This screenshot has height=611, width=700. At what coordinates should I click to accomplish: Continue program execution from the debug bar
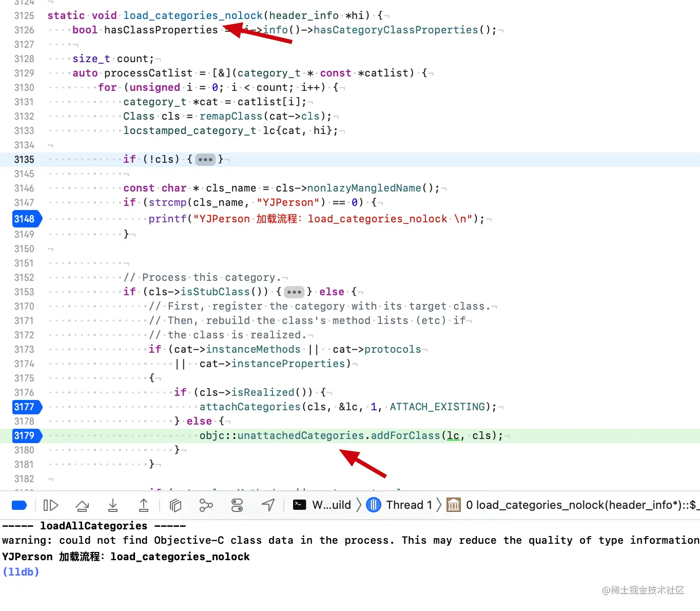[x=51, y=505]
